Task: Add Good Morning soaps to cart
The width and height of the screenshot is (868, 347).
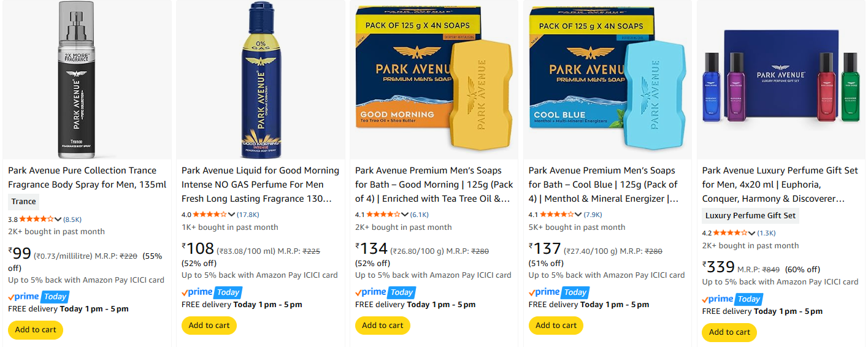Action: click(x=383, y=326)
